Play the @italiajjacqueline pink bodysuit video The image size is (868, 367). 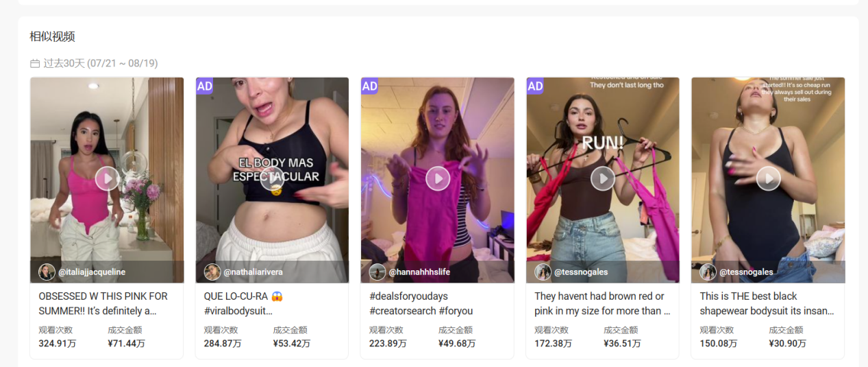click(107, 178)
